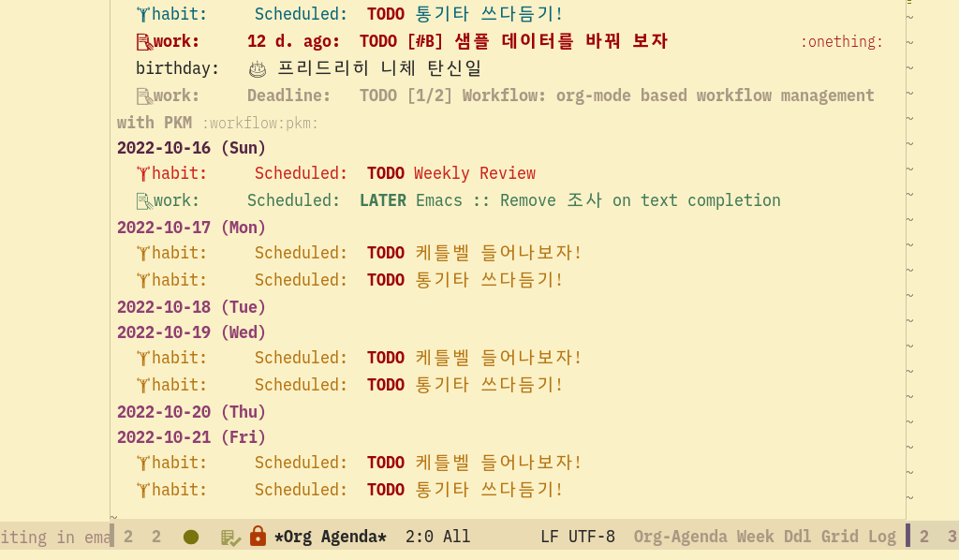Select the 2022-10-21 (Fri) date header
Image resolution: width=959 pixels, height=560 pixels.
pos(191,437)
